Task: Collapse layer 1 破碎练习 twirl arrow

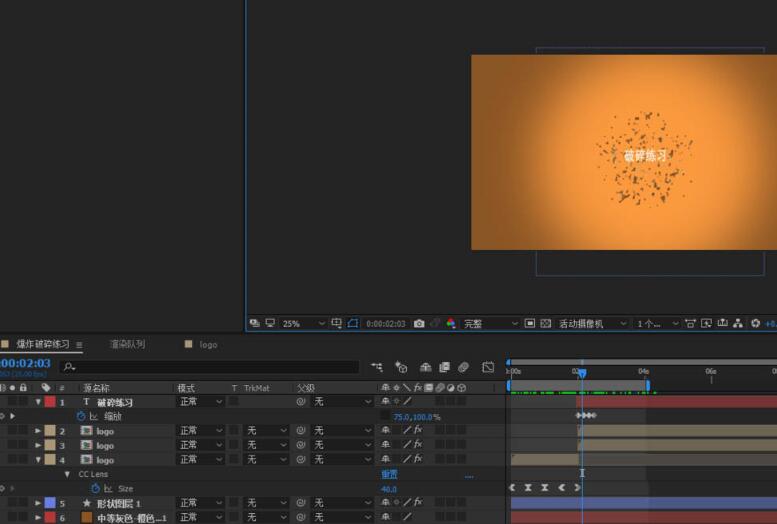Action: click(x=38, y=402)
